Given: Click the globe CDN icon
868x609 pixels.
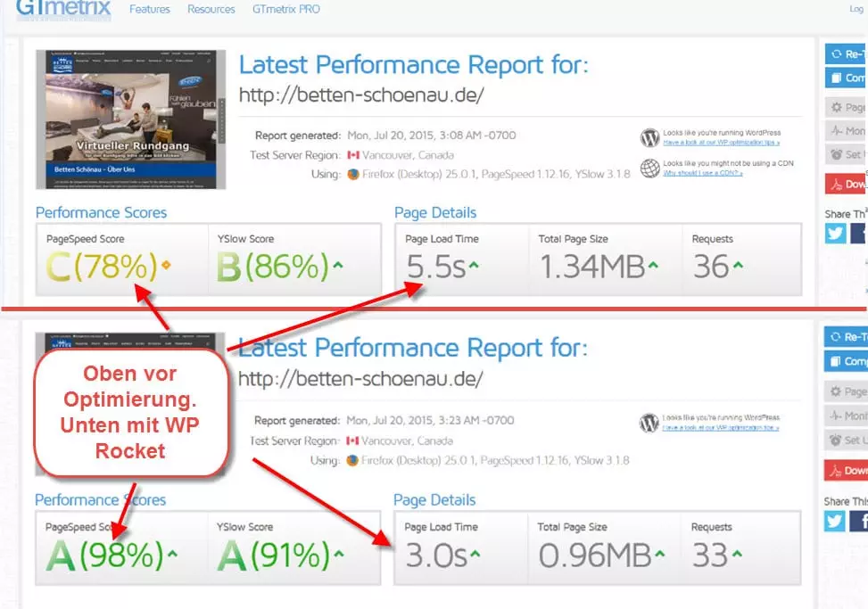Looking at the screenshot, I should pos(650,168).
